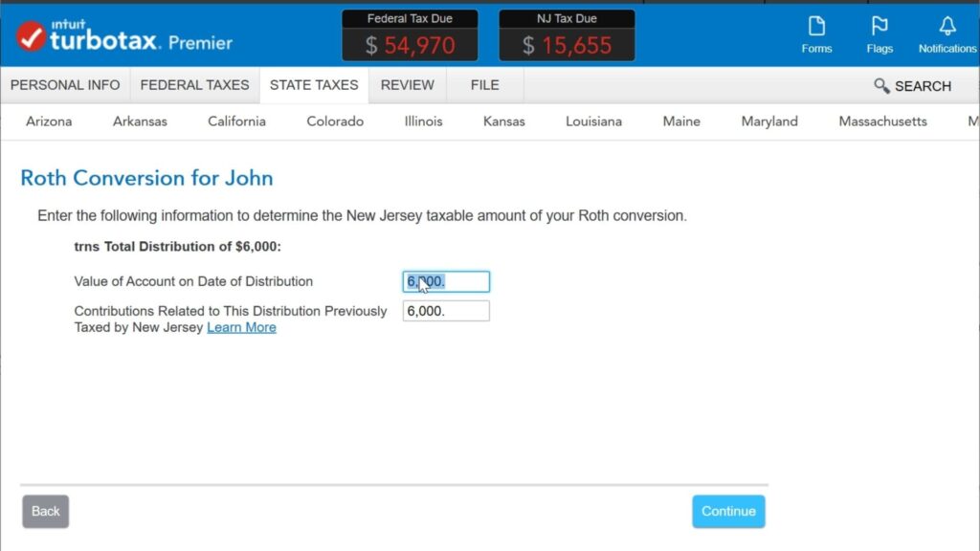Select the Arizona state tab
The height and width of the screenshot is (551, 980).
tap(49, 121)
